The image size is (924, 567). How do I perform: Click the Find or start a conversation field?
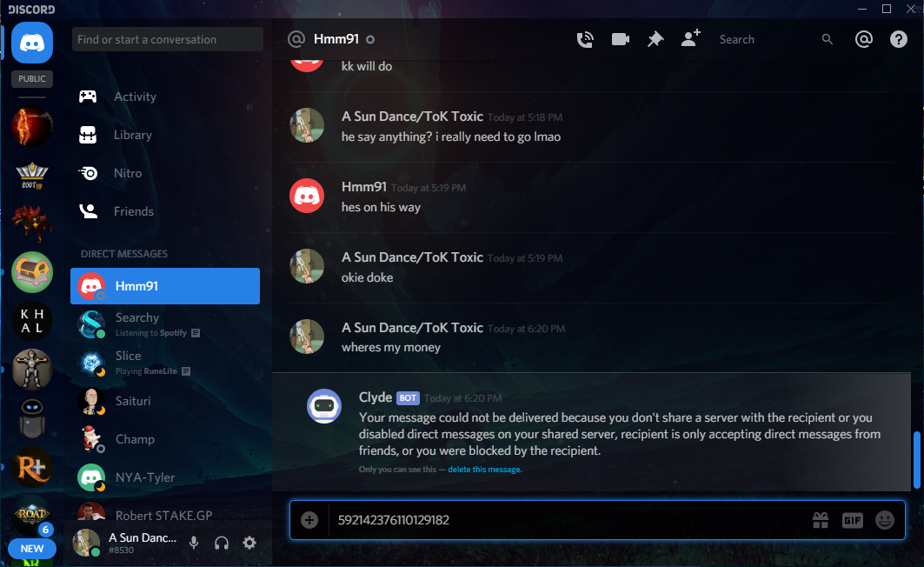[x=168, y=39]
